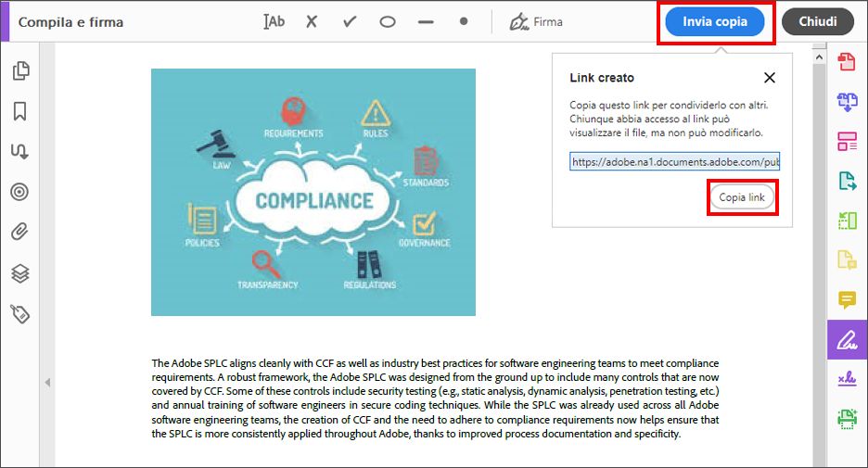Open the Comment speech bubble tool

(x=847, y=299)
